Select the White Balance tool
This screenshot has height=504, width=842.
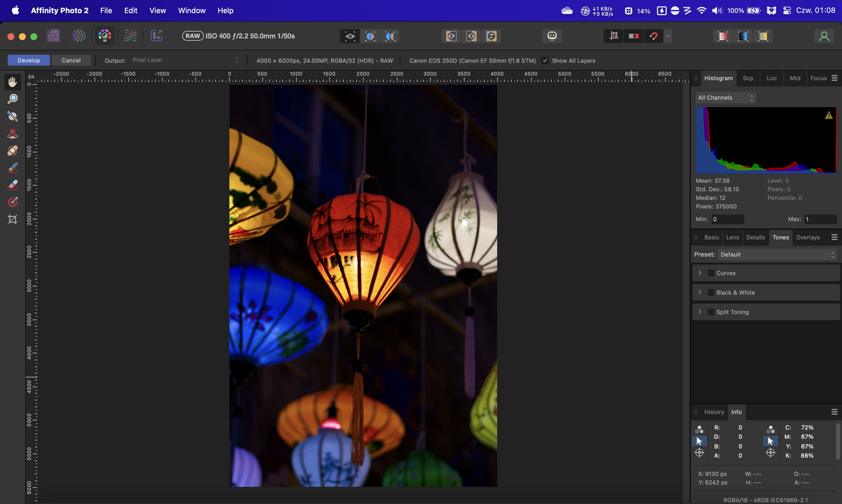13,116
